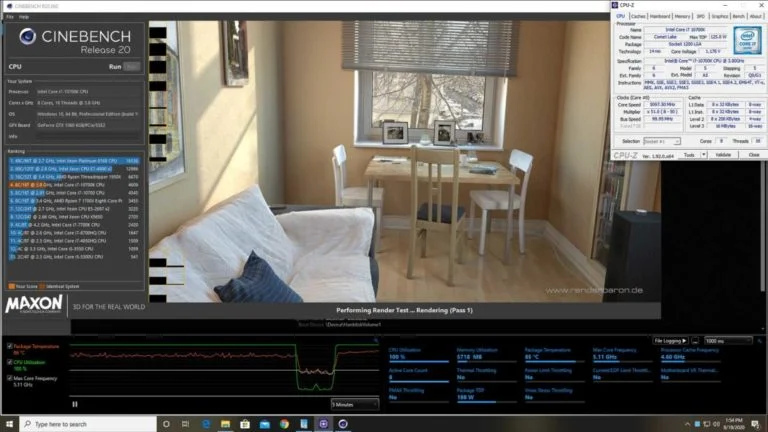Click the CPU-Z Tools button

689,155
